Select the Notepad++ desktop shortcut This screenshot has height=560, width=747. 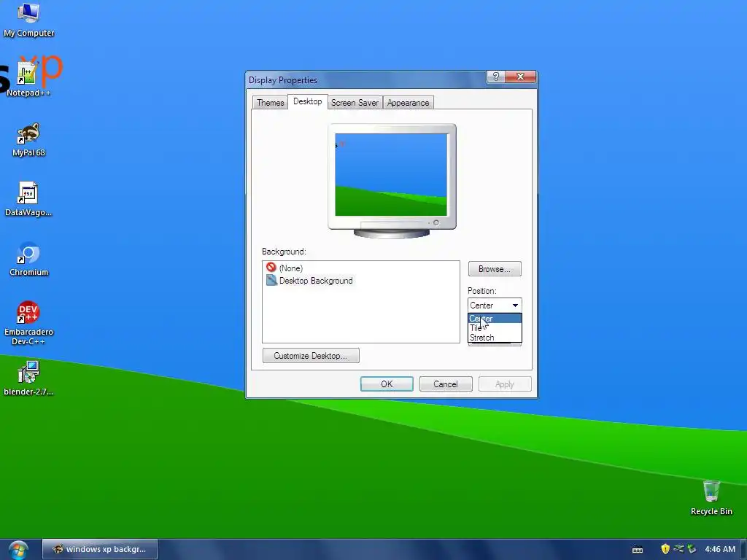28,79
